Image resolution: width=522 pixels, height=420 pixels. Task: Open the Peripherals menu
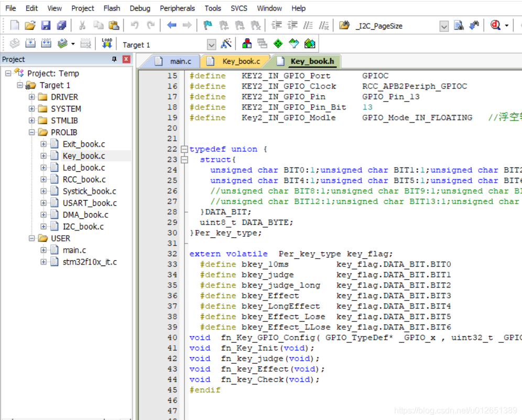[179, 8]
